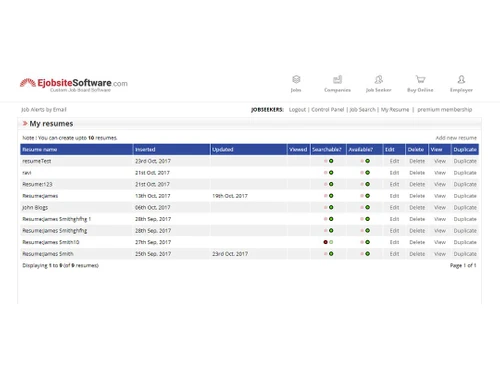Duplicate the resumeTest resume
The width and height of the screenshot is (500, 375).
[465, 161]
